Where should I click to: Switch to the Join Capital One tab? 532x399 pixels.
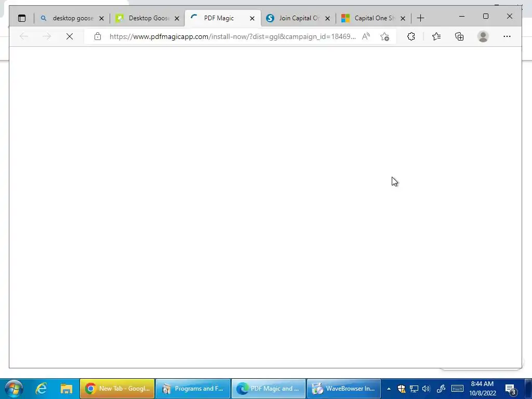click(x=299, y=18)
